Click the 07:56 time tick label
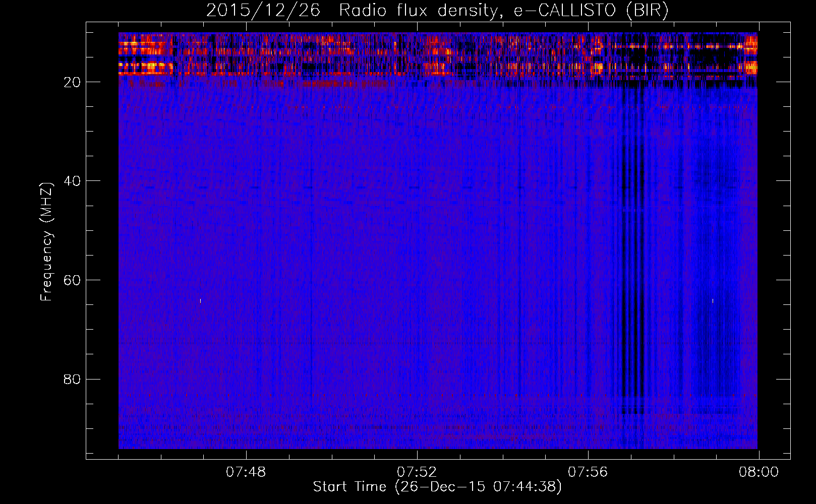The height and width of the screenshot is (504, 816). pyautogui.click(x=588, y=472)
